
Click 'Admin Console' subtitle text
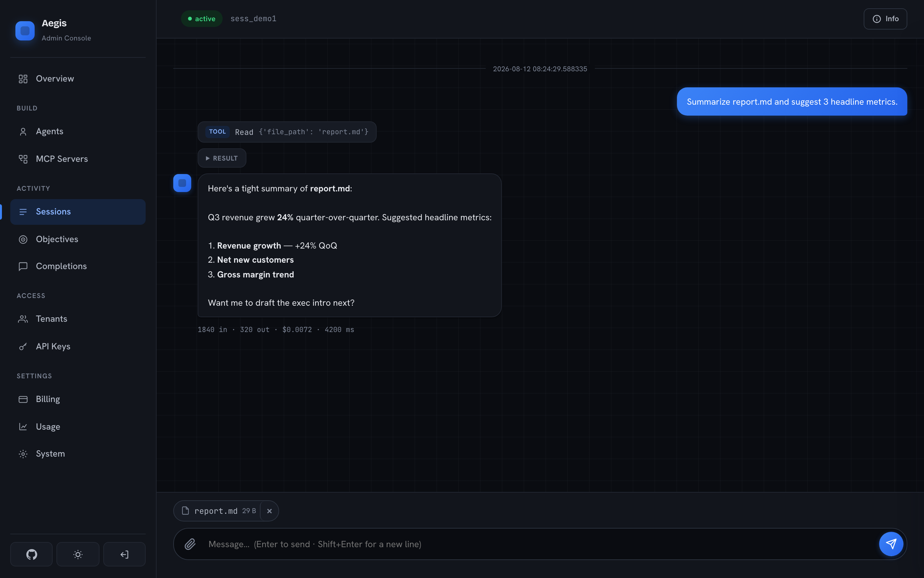pos(66,38)
